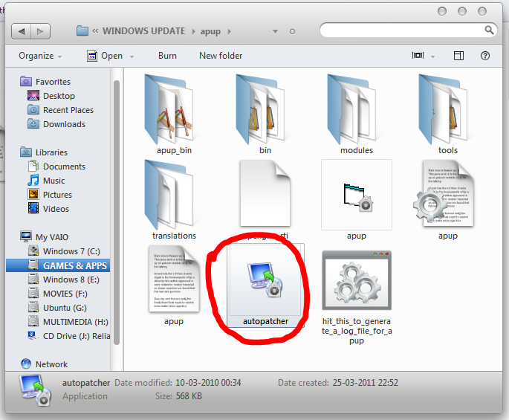Viewport: 509px width, 420px height.
Task: Expand the Open button dropdown arrow
Action: (132, 56)
